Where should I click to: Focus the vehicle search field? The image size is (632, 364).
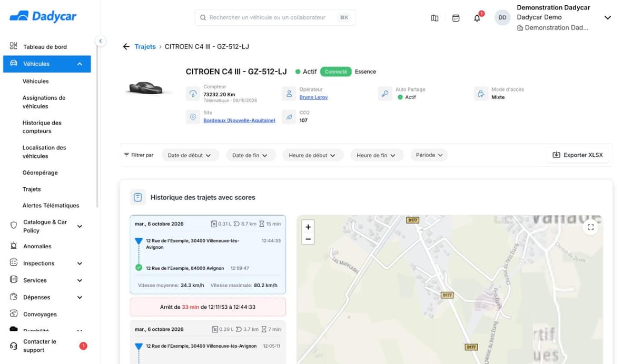(275, 17)
